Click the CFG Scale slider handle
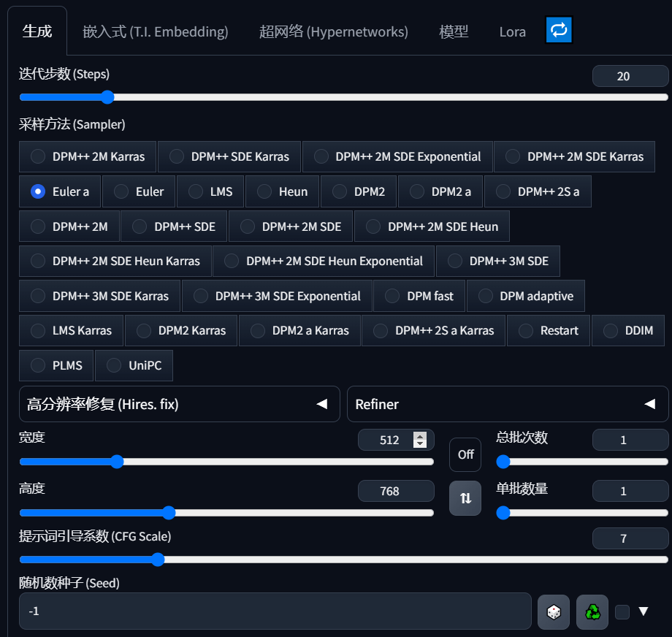The width and height of the screenshot is (672, 637). click(x=157, y=560)
